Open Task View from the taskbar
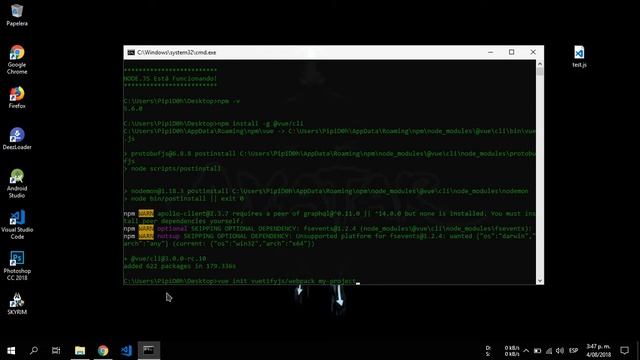The image size is (640, 360). (x=56, y=350)
